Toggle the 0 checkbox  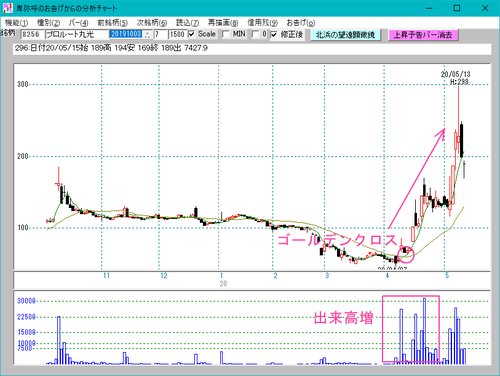click(255, 34)
